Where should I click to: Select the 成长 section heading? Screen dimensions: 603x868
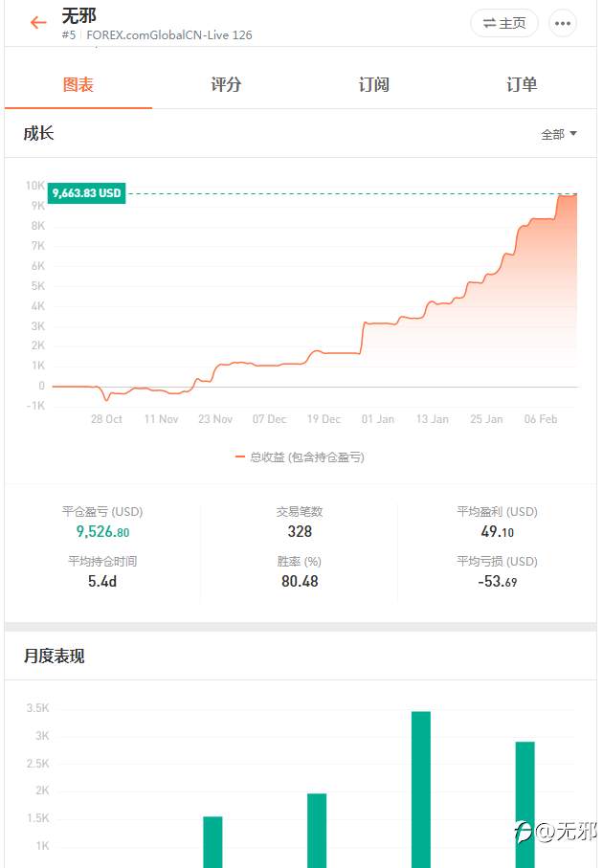pos(38,133)
